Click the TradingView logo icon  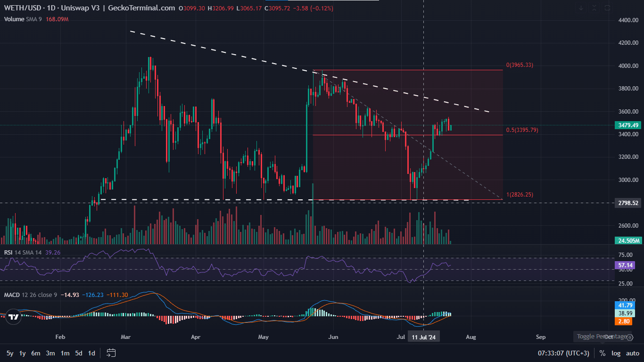coord(14,317)
